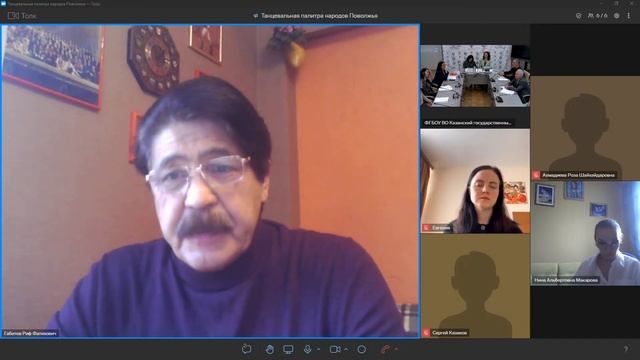
Task: Click the Толк app icon in title bar
Action: point(4,4)
